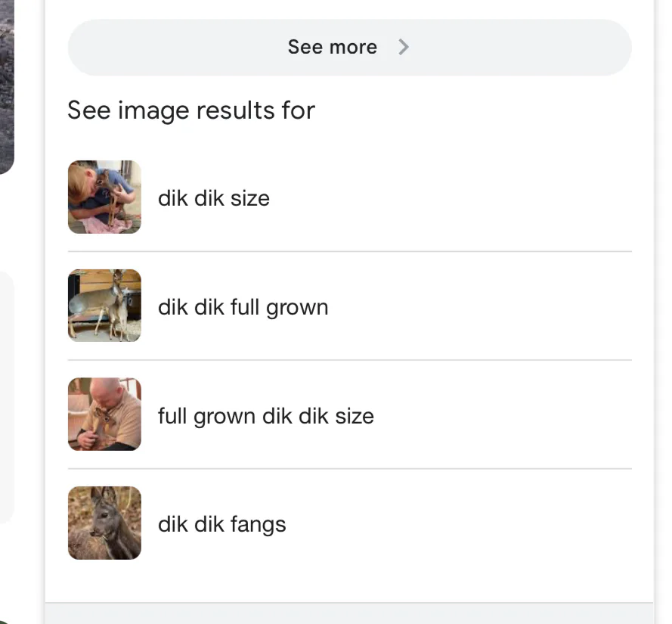Open thumbnail of child hugging a dik dik

[104, 197]
